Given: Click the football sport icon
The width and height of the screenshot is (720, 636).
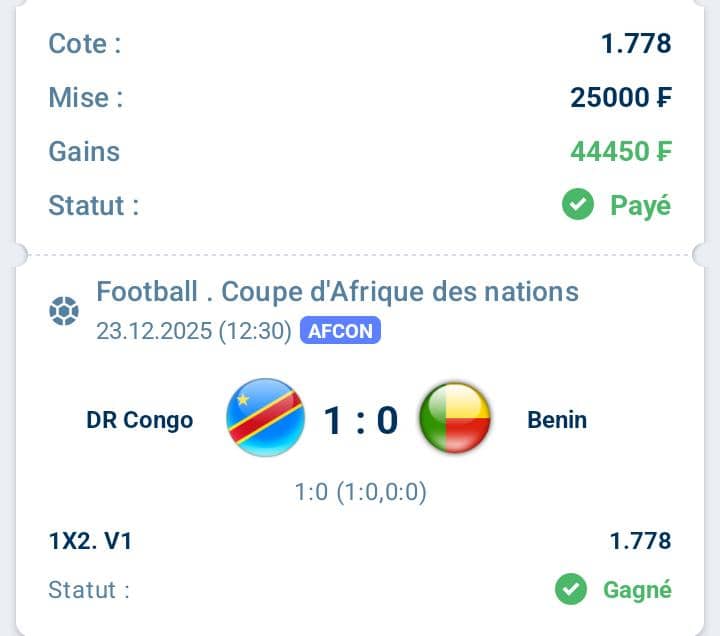Looking at the screenshot, I should [x=64, y=312].
